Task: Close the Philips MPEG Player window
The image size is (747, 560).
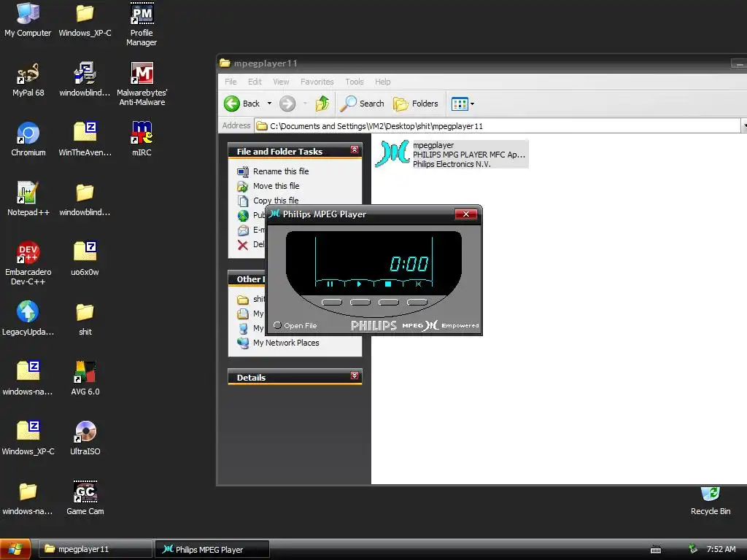Action: tap(466, 214)
